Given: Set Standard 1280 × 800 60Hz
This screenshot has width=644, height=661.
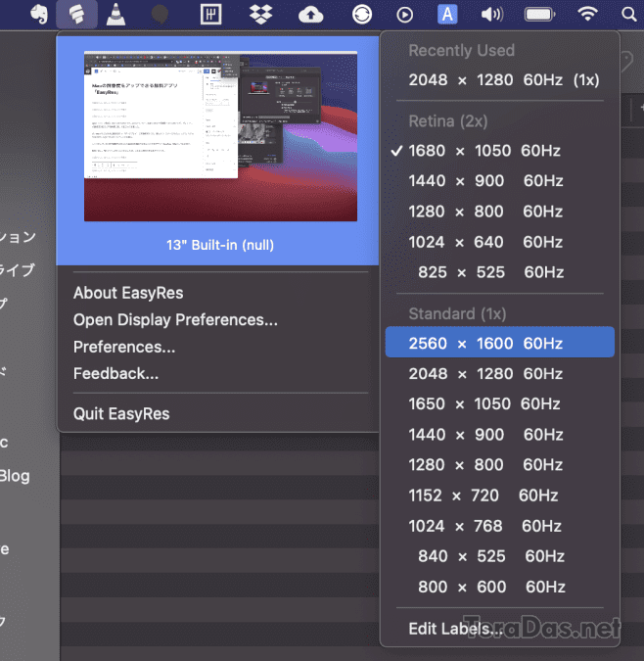Looking at the screenshot, I should [x=500, y=465].
